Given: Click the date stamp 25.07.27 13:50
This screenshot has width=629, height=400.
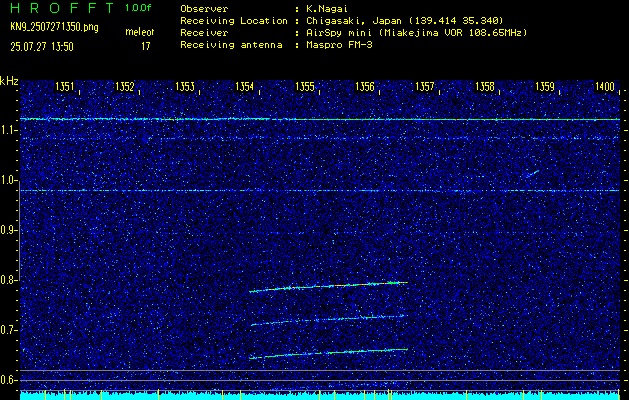Looking at the screenshot, I should tap(42, 47).
